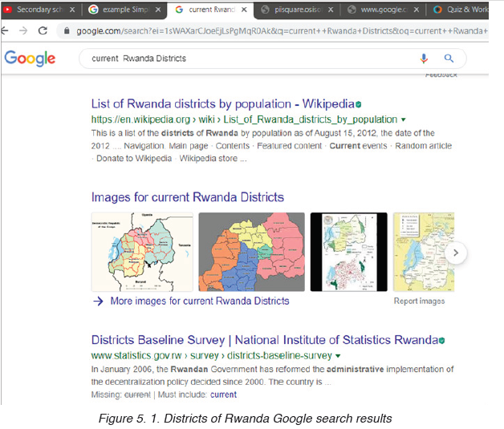Go back using browser back arrow
This screenshot has height=429, width=504.
pyautogui.click(x=5, y=30)
